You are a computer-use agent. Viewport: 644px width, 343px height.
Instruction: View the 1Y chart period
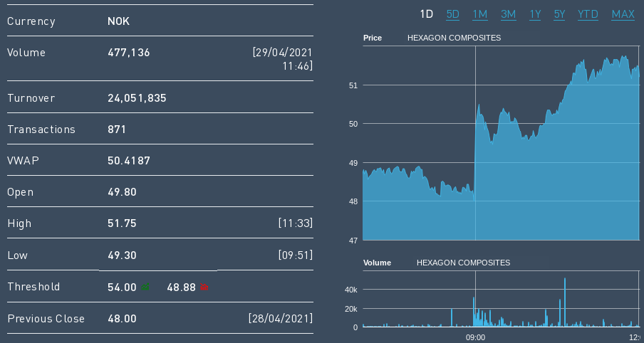click(x=535, y=14)
